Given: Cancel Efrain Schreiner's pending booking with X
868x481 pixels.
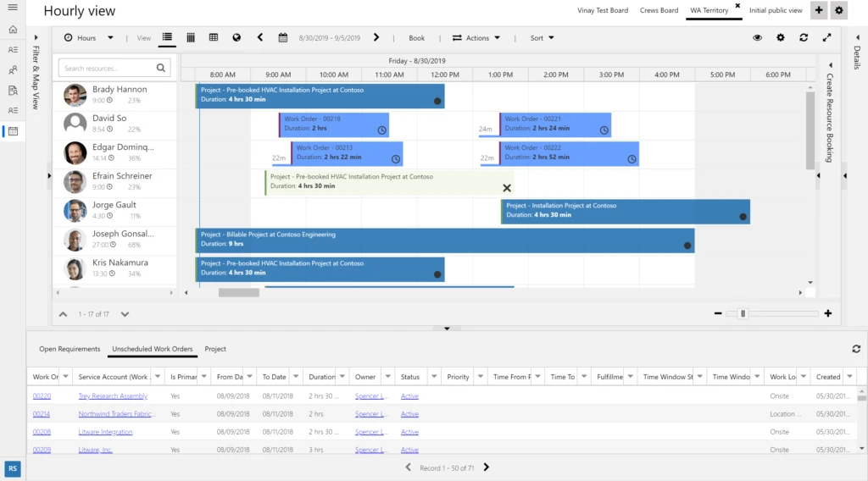Looking at the screenshot, I should [507, 188].
